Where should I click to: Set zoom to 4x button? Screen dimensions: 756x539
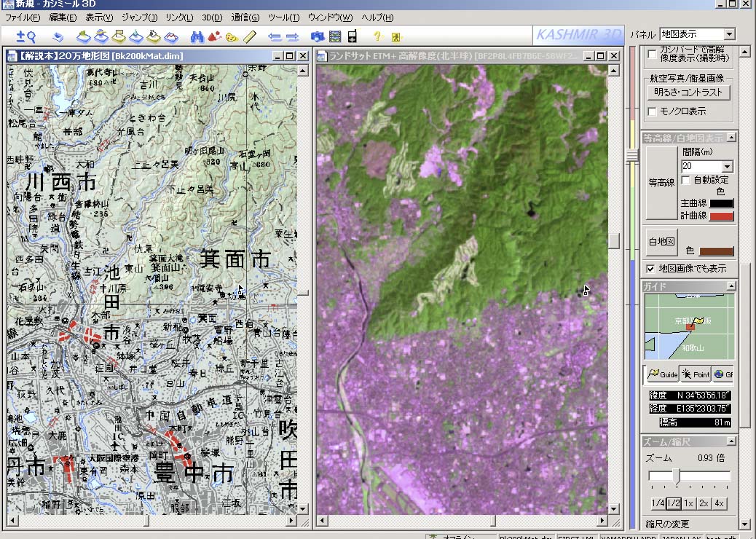(x=720, y=503)
